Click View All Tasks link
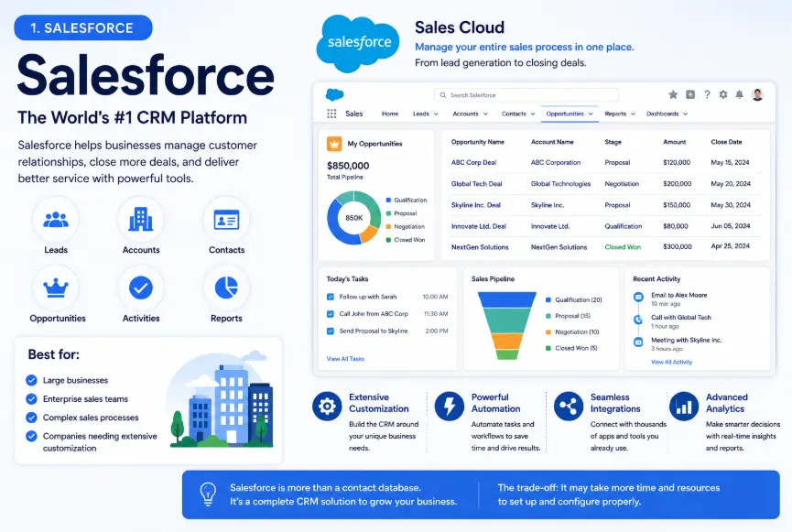 [x=345, y=359]
